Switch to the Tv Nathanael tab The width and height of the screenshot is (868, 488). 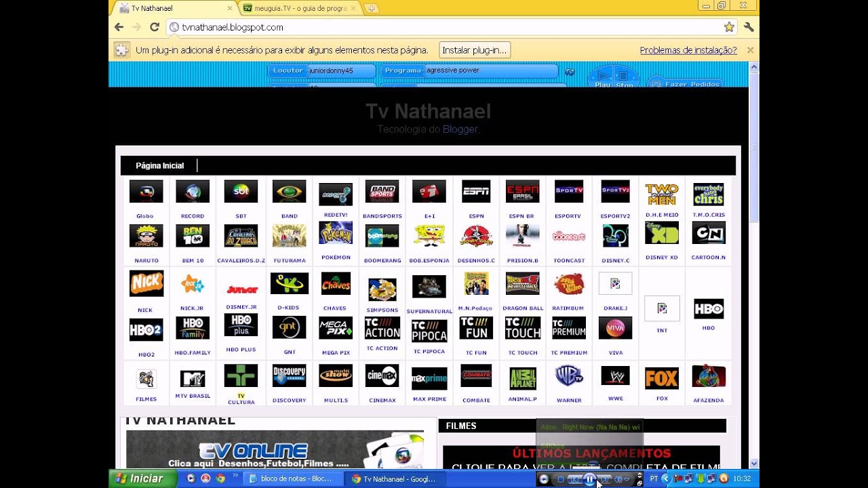(173, 8)
